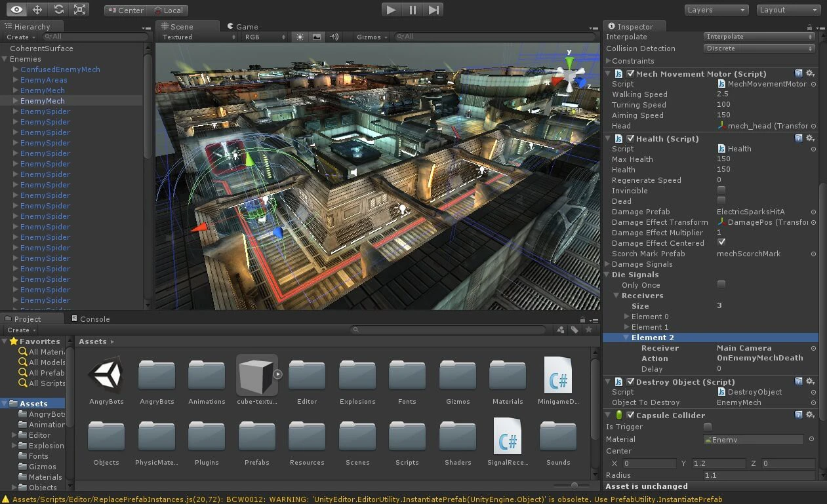Toggle Is Trigger on the Capsule Collider
827x504 pixels.
[x=708, y=426]
